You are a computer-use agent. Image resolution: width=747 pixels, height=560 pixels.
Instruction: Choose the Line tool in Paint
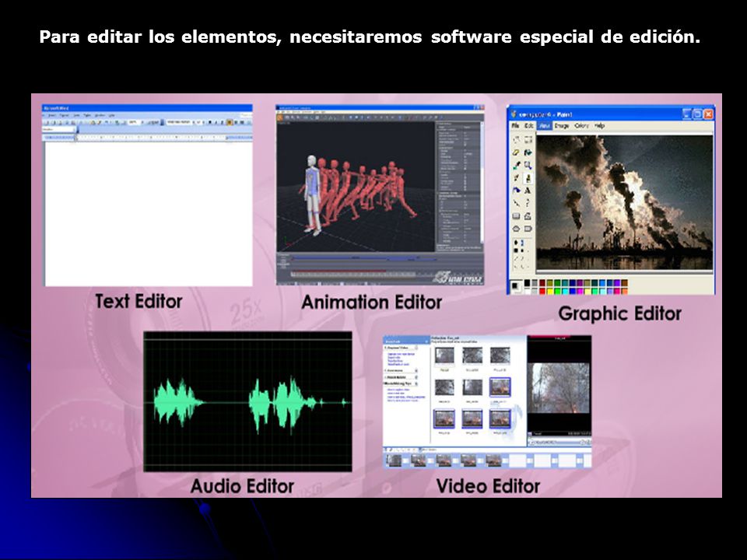coord(516,203)
